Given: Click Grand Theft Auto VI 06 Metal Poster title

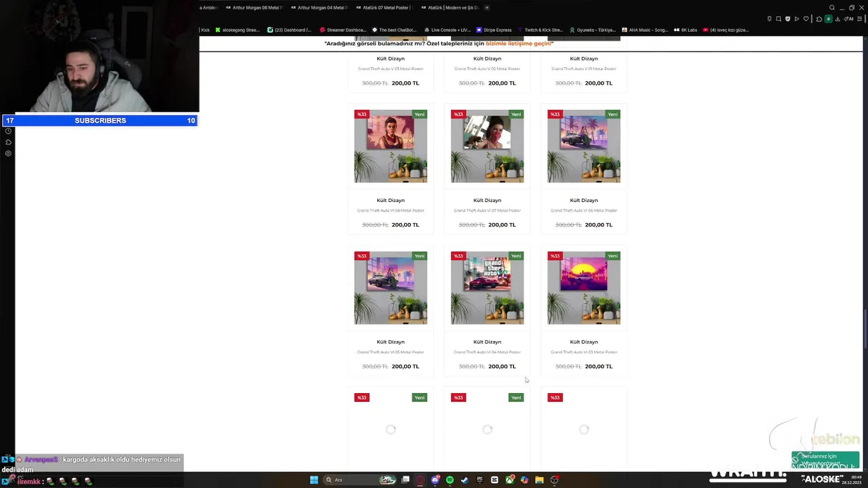Looking at the screenshot, I should (584, 211).
